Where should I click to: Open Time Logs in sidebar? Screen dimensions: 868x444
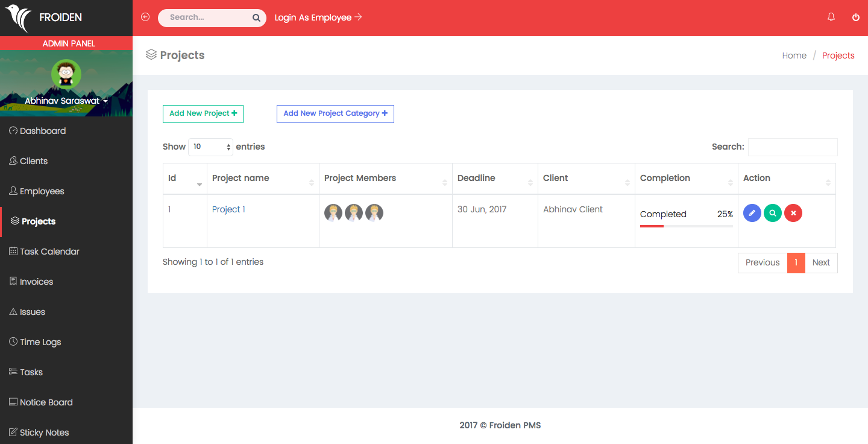click(40, 342)
